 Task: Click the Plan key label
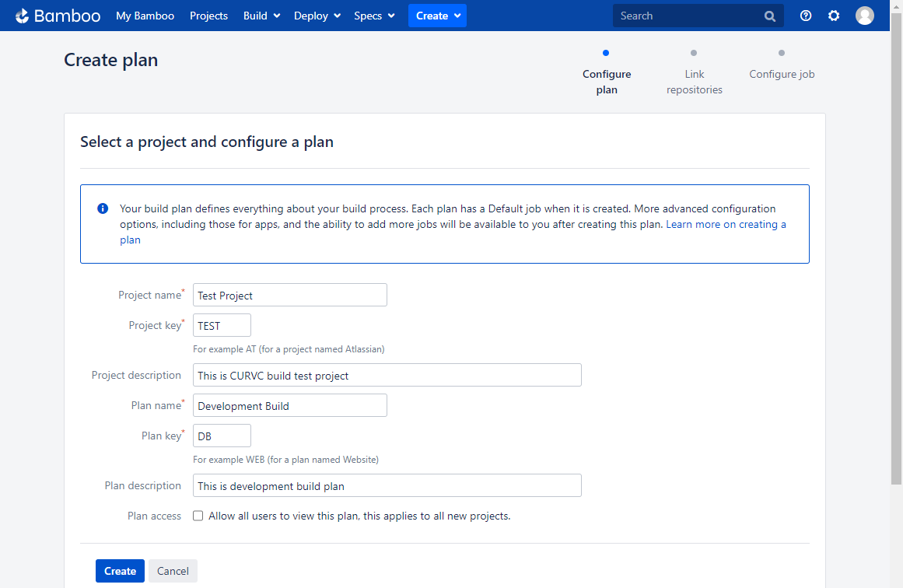coord(163,436)
